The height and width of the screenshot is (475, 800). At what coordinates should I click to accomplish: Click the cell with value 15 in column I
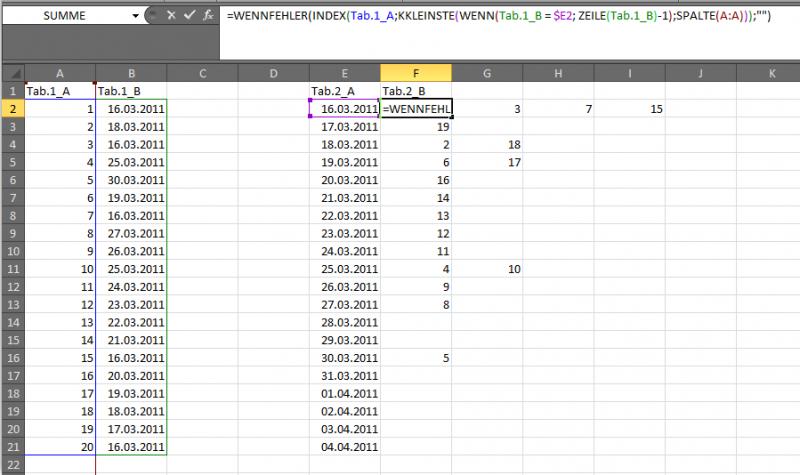(x=629, y=108)
